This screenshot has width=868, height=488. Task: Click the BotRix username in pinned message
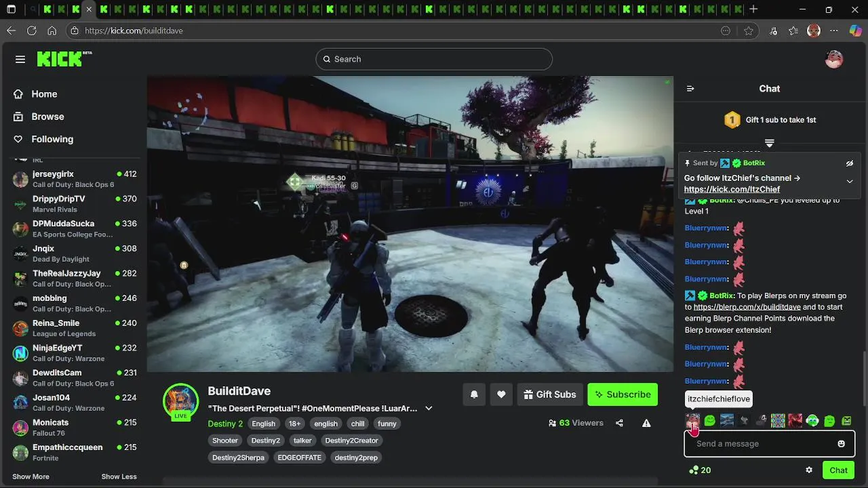coord(753,163)
